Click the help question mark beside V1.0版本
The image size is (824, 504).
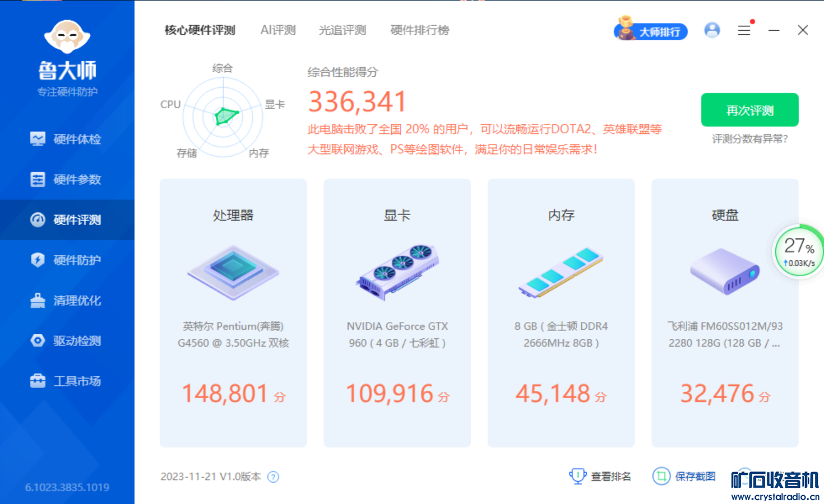click(x=274, y=477)
